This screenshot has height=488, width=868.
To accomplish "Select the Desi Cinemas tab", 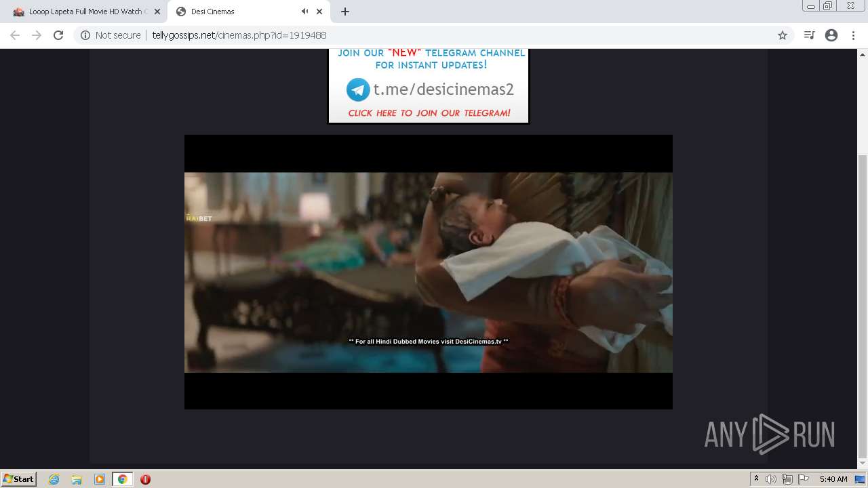I will click(x=248, y=12).
